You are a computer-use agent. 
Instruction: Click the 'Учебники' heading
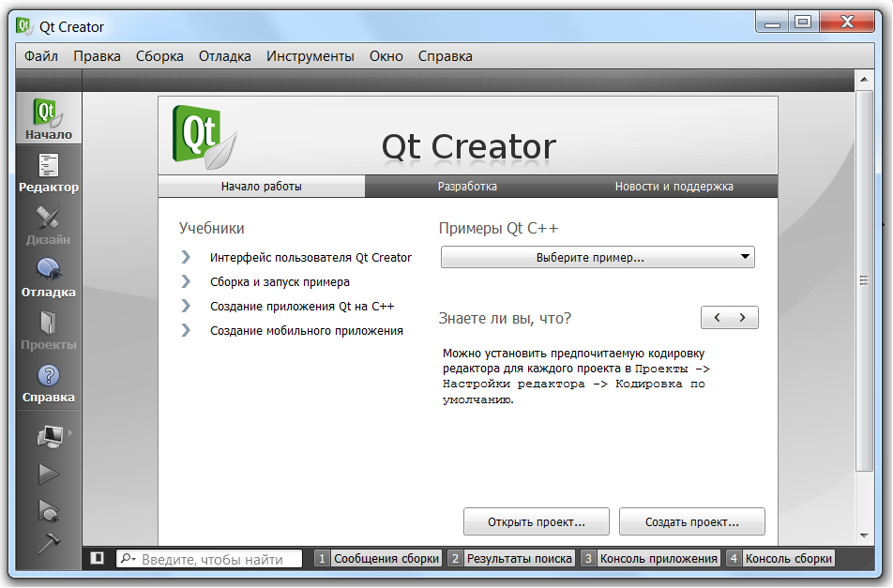211,228
